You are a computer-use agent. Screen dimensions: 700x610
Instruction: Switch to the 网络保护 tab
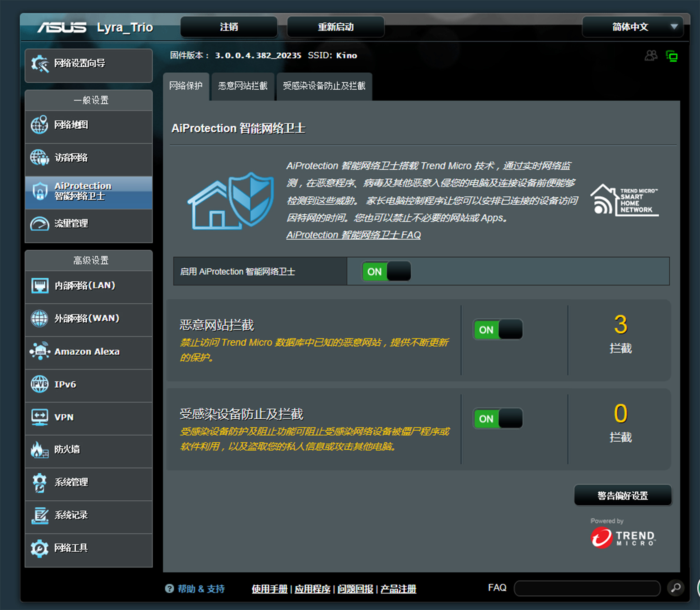click(x=186, y=86)
